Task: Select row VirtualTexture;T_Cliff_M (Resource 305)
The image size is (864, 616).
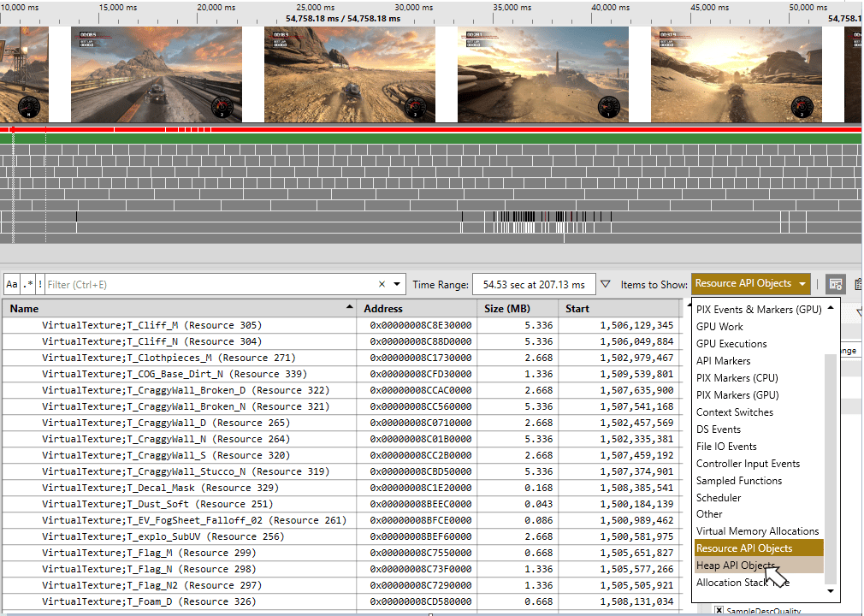Action: (x=341, y=325)
